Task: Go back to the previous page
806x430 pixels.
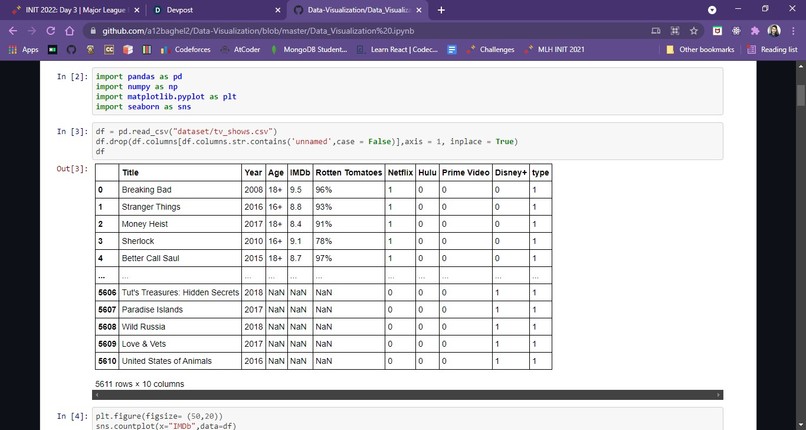Action: 12,31
